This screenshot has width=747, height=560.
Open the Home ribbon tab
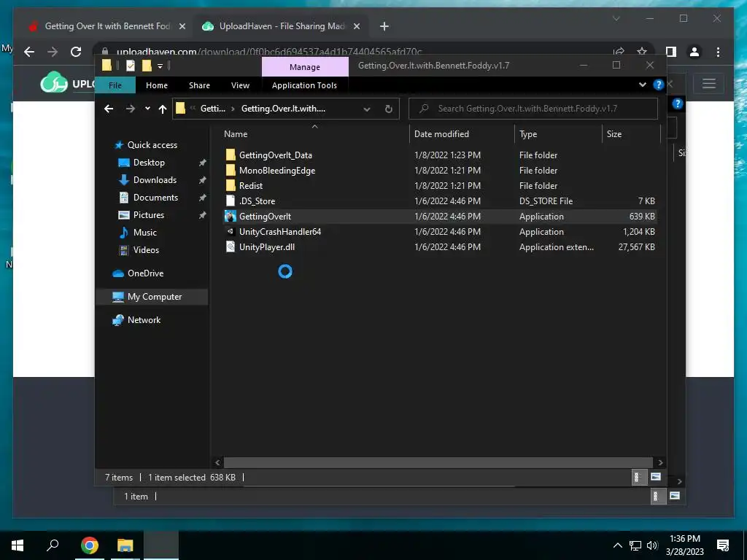click(x=157, y=85)
